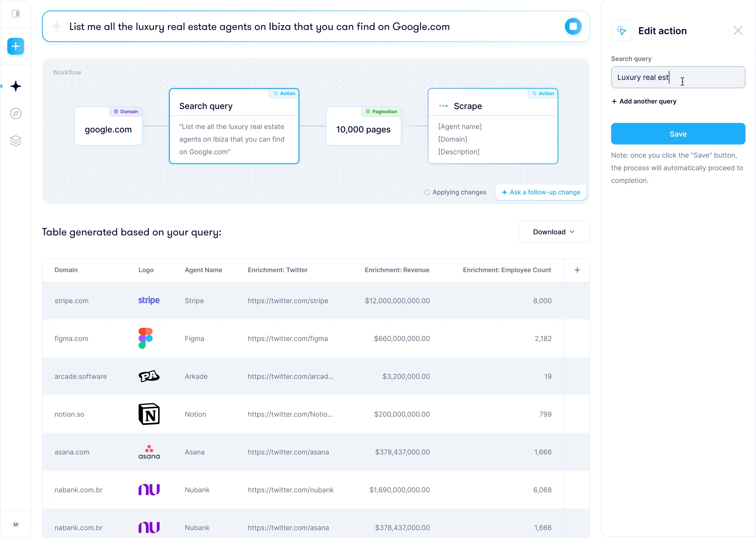This screenshot has width=756, height=538.
Task: Toggle the sidebar panel icon
Action: click(16, 14)
